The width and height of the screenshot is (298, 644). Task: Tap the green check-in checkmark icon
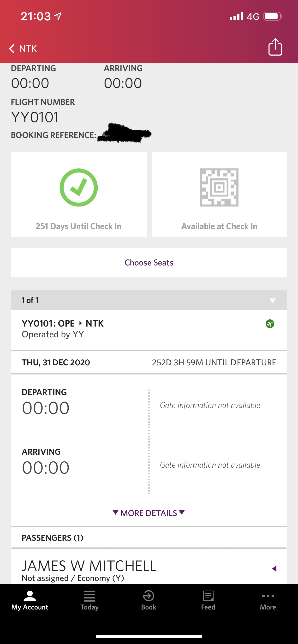pos(79,188)
